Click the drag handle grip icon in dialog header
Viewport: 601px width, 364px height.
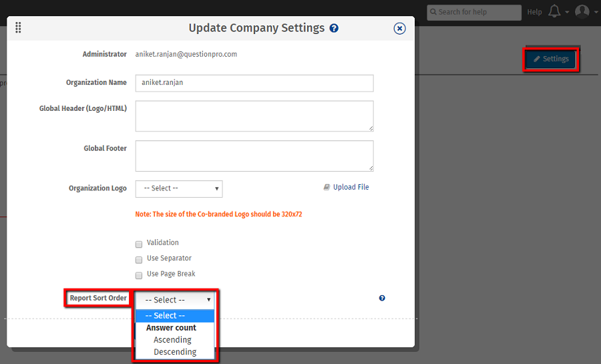(x=18, y=27)
